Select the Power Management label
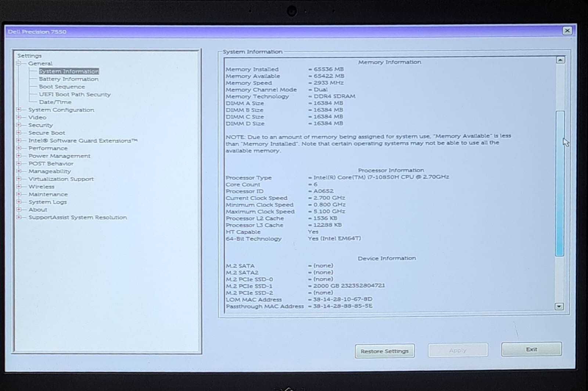This screenshot has height=391, width=588. 59,156
